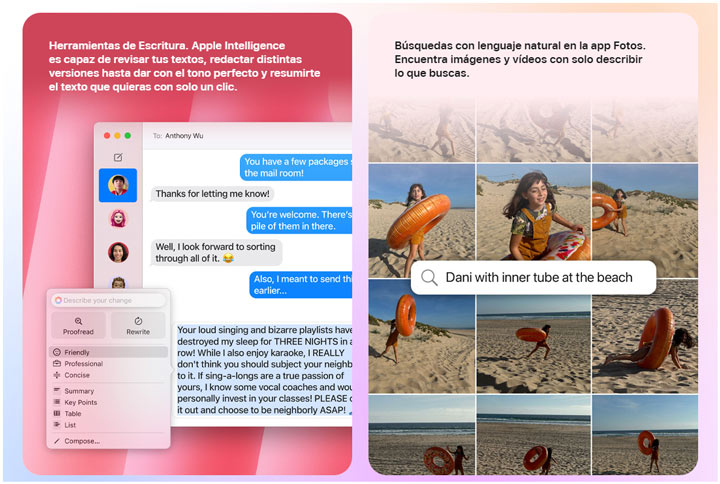The height and width of the screenshot is (484, 720).
Task: Open the close-up photo of smiling girl in overalls
Action: [534, 212]
